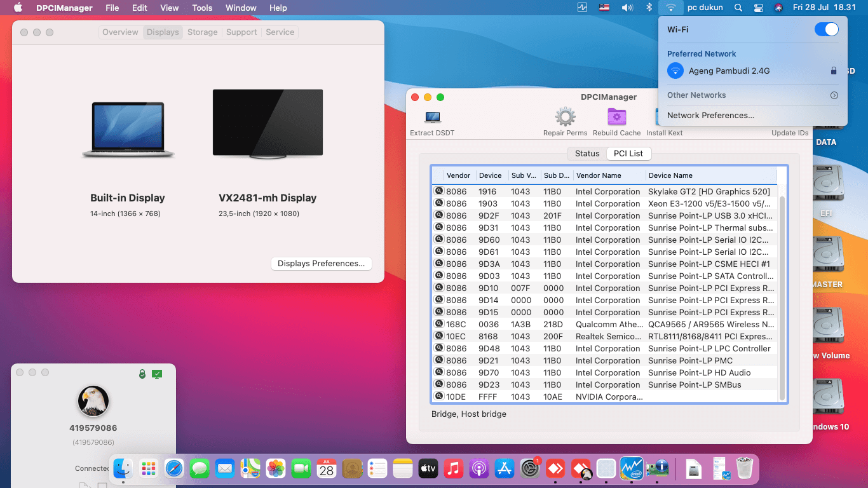This screenshot has width=868, height=488.
Task: Switch to the Storage tab
Action: (x=203, y=32)
